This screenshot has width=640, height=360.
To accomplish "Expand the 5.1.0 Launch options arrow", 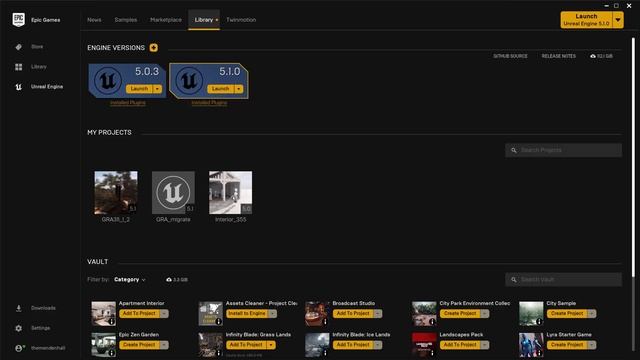I will tap(239, 89).
